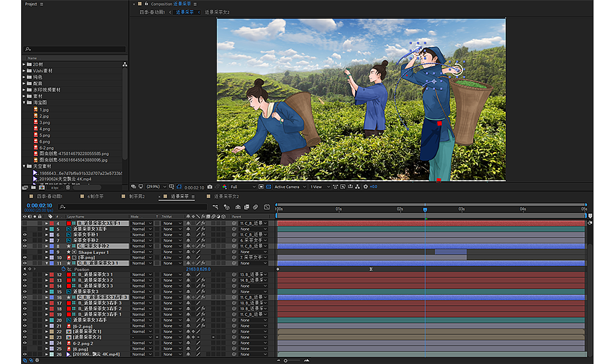Show the [6.png] layer 25
616x364 pixels.
[25, 349]
